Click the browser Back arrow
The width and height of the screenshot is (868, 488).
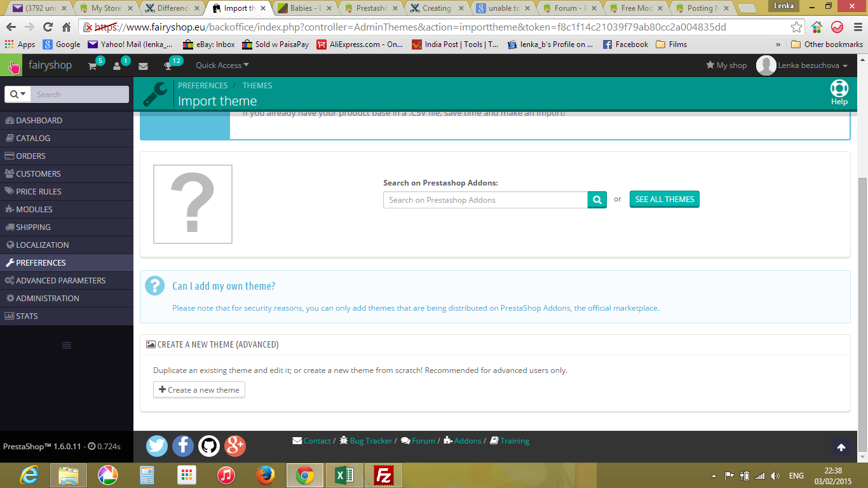point(11,27)
